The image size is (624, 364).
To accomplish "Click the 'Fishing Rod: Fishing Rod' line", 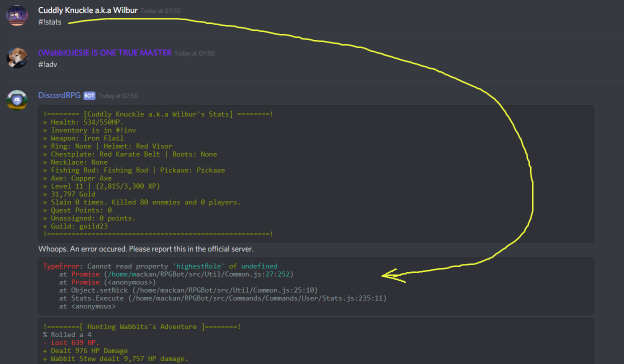I will pyautogui.click(x=134, y=170).
